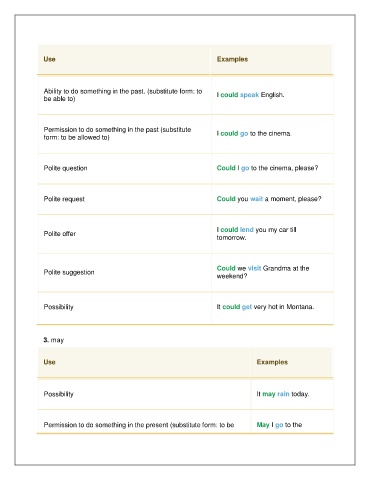This screenshot has height=480, width=370.
Task: Click the 'Examples' header of first table
Action: 232,59
